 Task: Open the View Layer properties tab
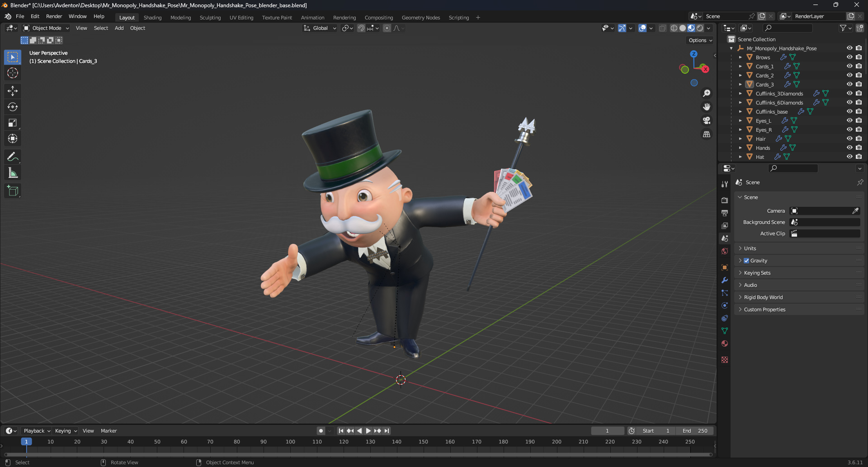(725, 225)
